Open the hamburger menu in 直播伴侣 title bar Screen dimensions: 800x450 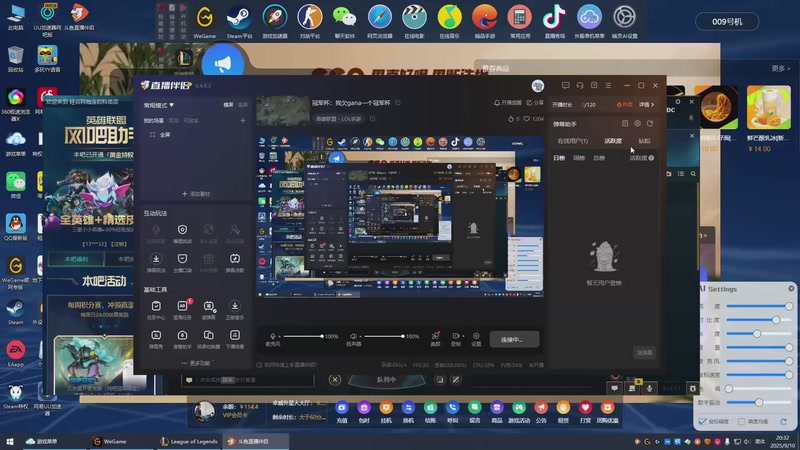tap(608, 85)
